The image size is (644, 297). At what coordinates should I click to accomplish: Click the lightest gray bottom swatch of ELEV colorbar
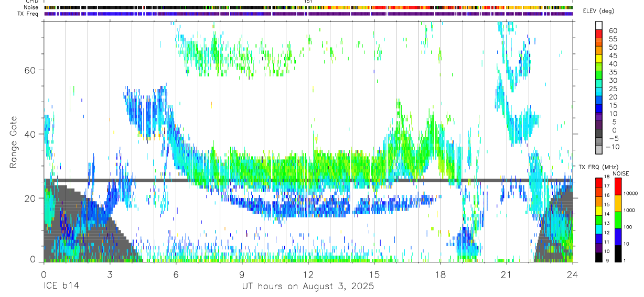coord(599,151)
